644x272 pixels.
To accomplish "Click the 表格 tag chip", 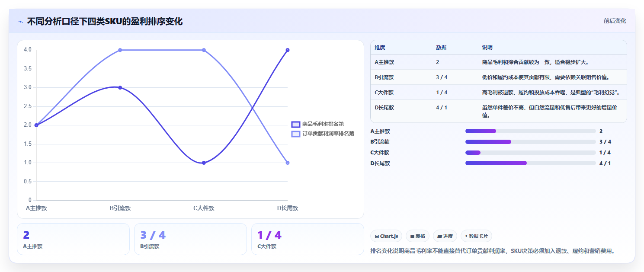I will coord(417,236).
